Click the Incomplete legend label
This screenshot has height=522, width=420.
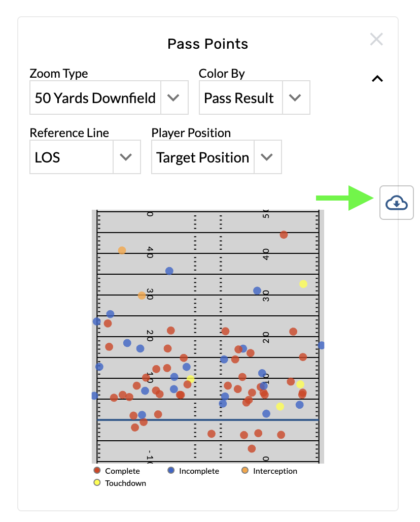click(x=199, y=471)
